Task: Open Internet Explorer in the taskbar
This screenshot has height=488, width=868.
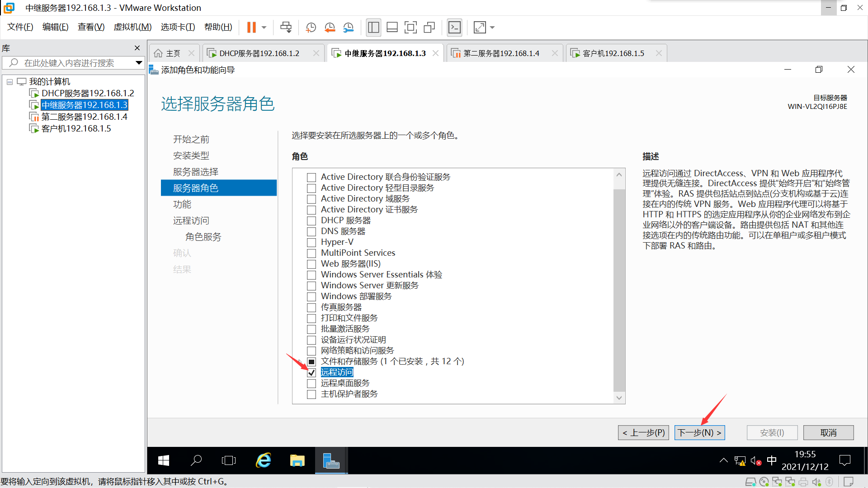Action: coord(263,460)
